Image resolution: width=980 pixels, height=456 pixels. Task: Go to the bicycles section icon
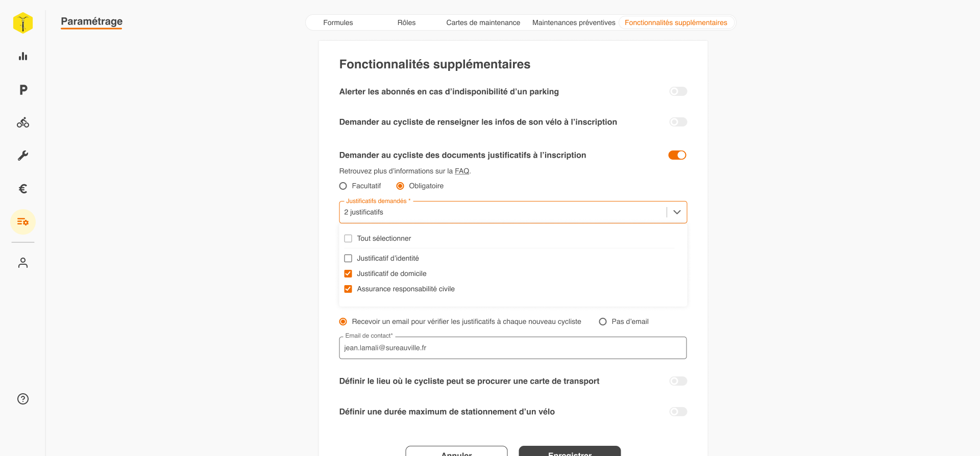click(23, 123)
